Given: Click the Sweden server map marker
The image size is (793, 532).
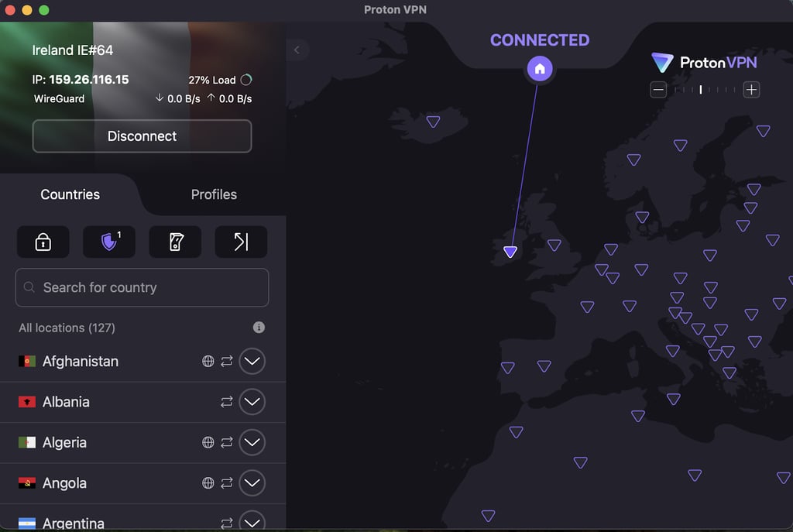Looking at the screenshot, I should point(680,146).
